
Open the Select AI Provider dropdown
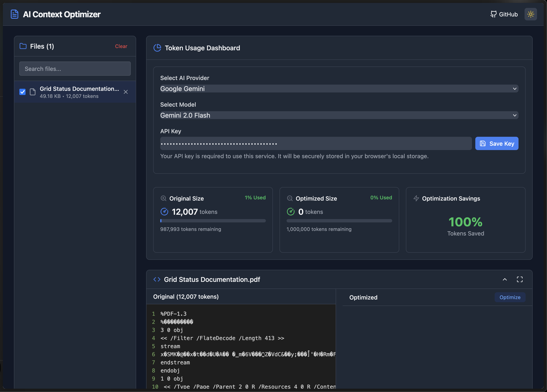(x=339, y=89)
